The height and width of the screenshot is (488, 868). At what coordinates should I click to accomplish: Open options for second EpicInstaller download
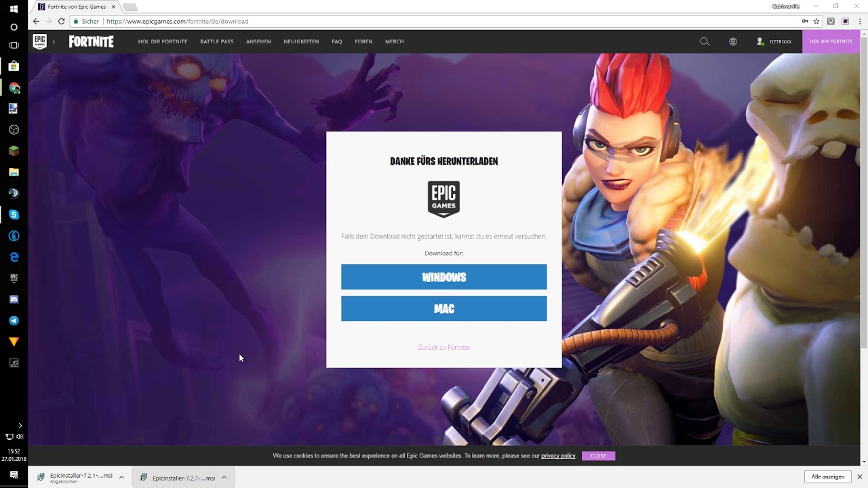click(x=224, y=477)
